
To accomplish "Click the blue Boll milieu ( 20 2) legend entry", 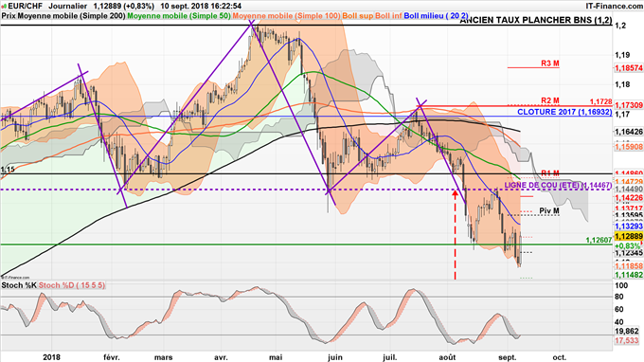I will [x=437, y=16].
